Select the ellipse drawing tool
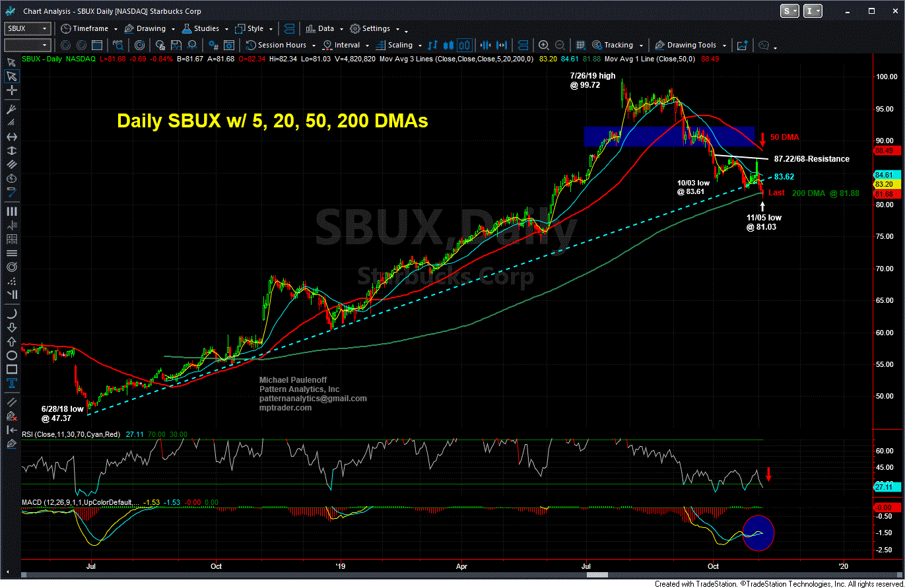The height and width of the screenshot is (588, 905). click(x=11, y=356)
